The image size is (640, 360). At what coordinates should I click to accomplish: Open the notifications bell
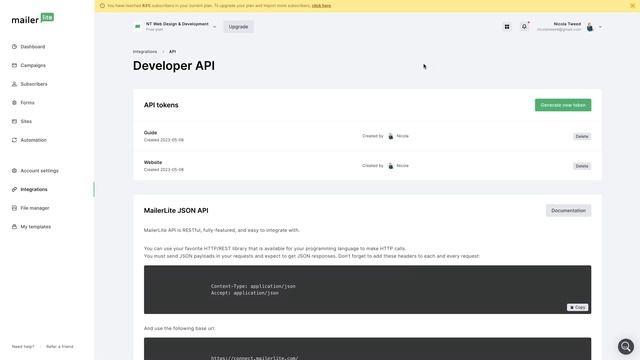pyautogui.click(x=524, y=27)
